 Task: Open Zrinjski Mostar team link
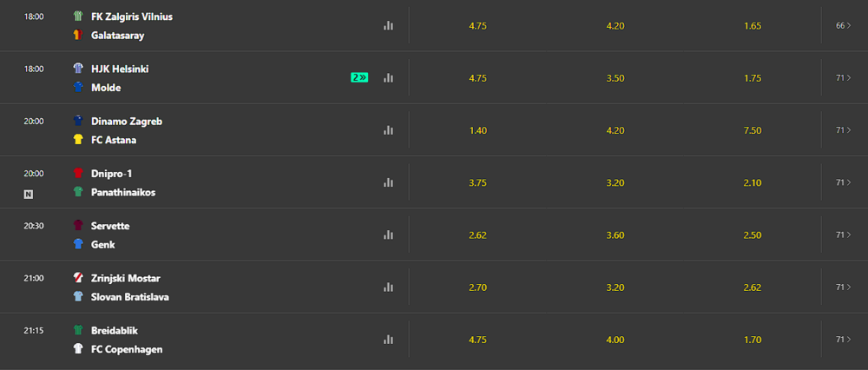click(x=126, y=278)
